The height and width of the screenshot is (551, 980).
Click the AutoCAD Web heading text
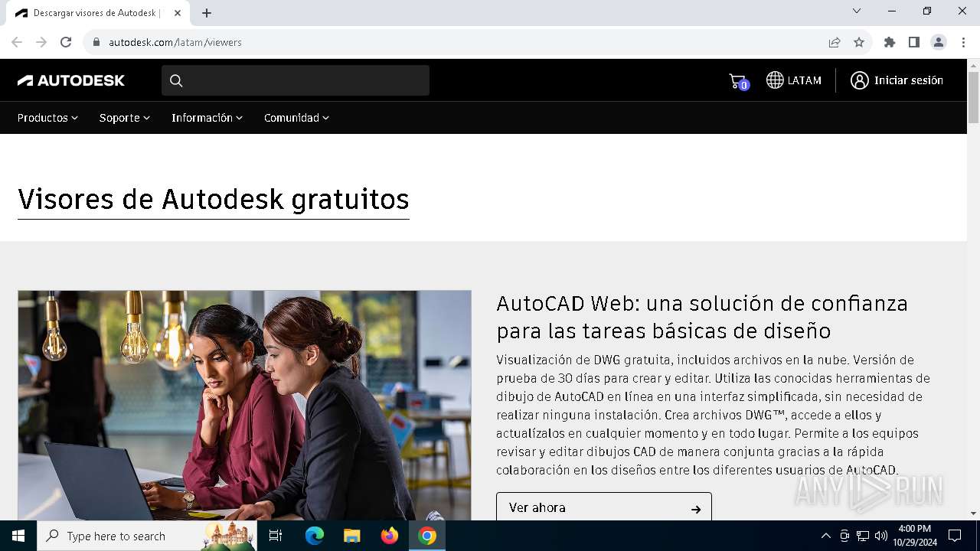[x=702, y=317]
